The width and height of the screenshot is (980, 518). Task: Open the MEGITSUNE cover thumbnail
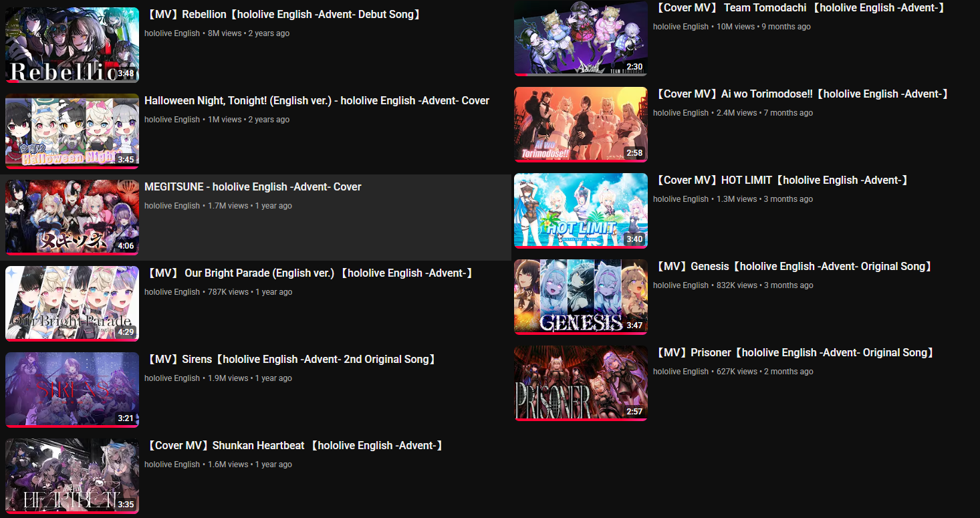click(72, 217)
